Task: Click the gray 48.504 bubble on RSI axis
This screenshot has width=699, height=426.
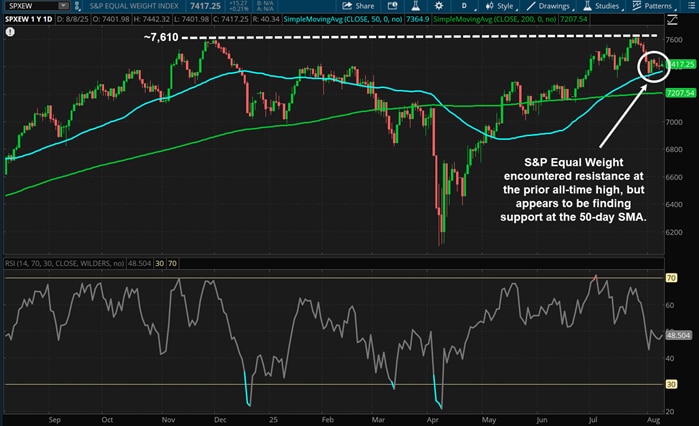Action: point(678,335)
